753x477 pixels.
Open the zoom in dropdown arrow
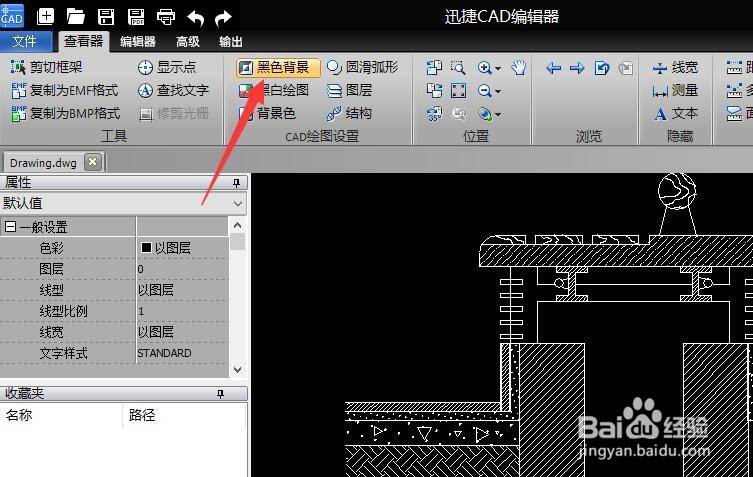[x=498, y=69]
